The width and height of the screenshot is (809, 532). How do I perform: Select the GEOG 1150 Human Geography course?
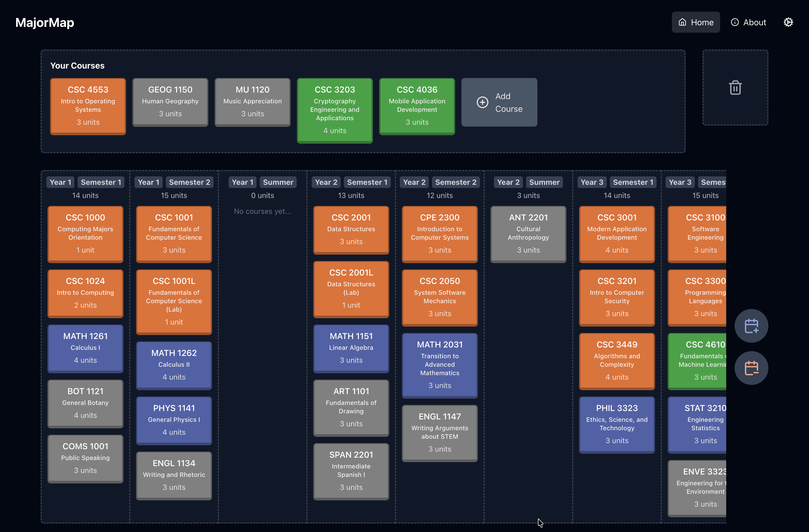pyautogui.click(x=170, y=102)
